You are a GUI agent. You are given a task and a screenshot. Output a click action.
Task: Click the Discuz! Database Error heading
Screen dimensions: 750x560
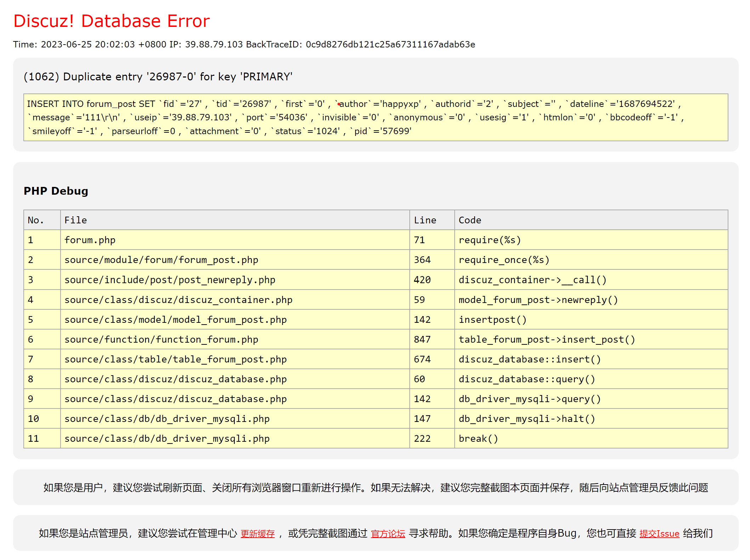pyautogui.click(x=112, y=21)
